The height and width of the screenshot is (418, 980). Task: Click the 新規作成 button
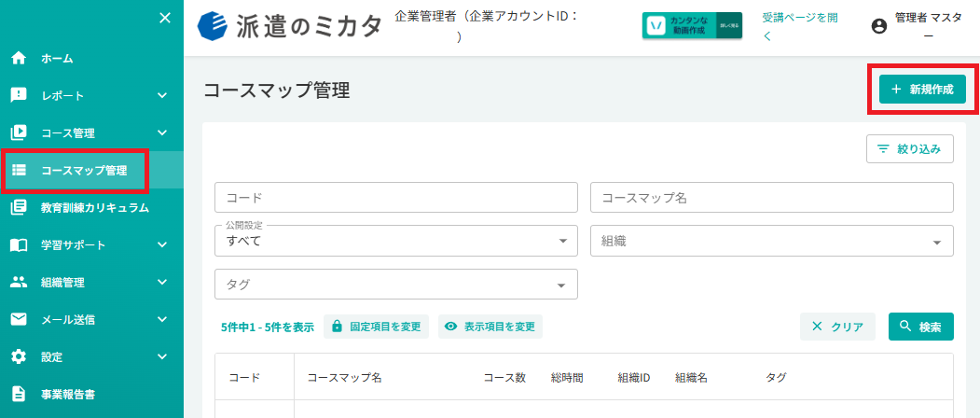click(x=922, y=89)
